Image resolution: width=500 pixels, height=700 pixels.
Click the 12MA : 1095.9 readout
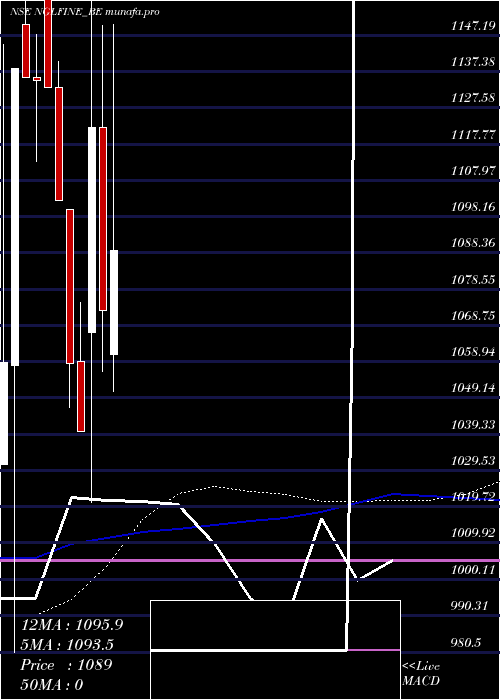pyautogui.click(x=72, y=625)
